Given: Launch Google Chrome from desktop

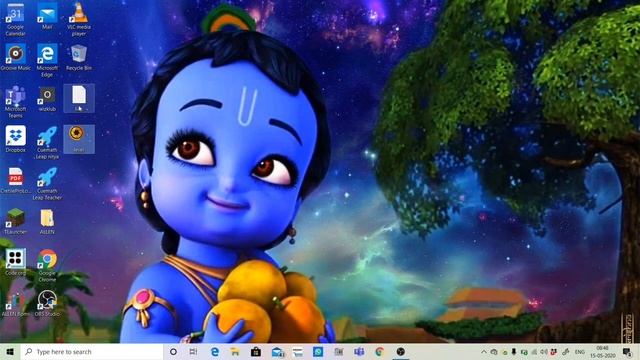Looking at the screenshot, I should pyautogui.click(x=47, y=265).
